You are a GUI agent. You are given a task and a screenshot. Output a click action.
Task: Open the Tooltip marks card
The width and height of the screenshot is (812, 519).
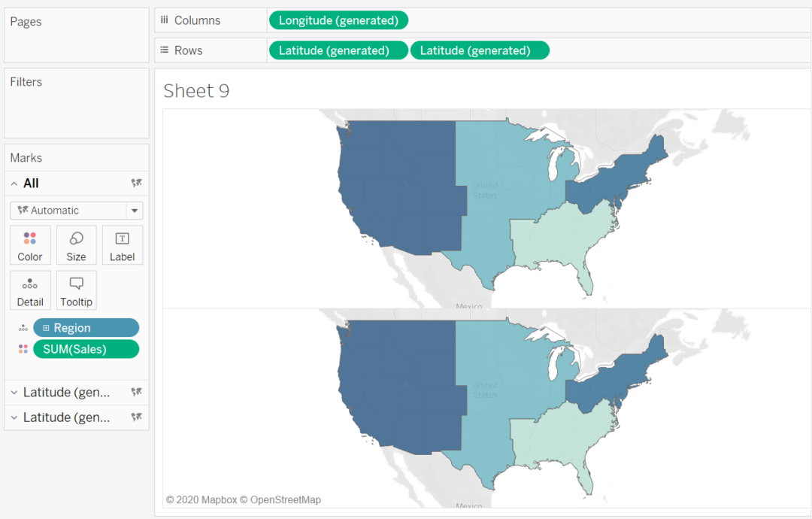click(76, 290)
